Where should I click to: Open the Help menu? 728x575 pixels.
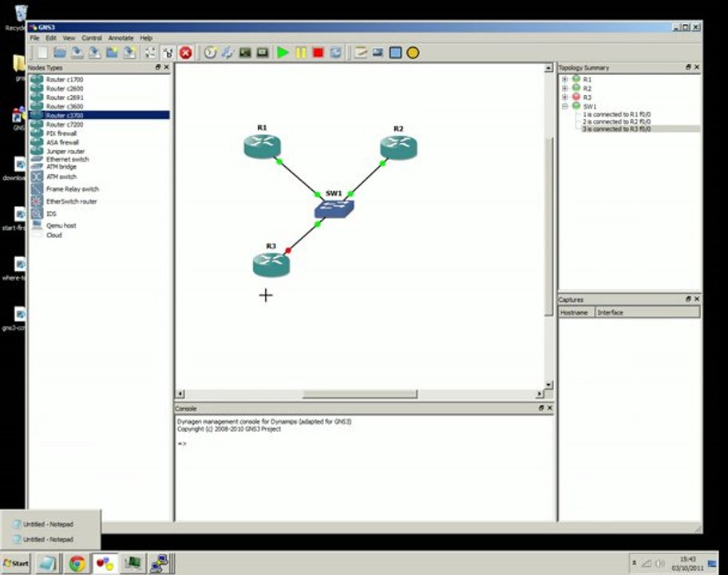point(146,38)
